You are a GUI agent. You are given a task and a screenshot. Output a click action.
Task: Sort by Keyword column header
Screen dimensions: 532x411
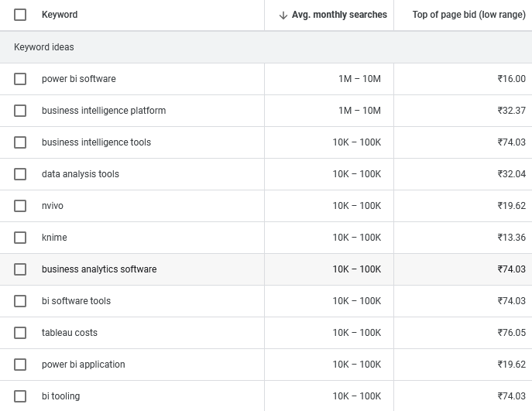(x=60, y=15)
